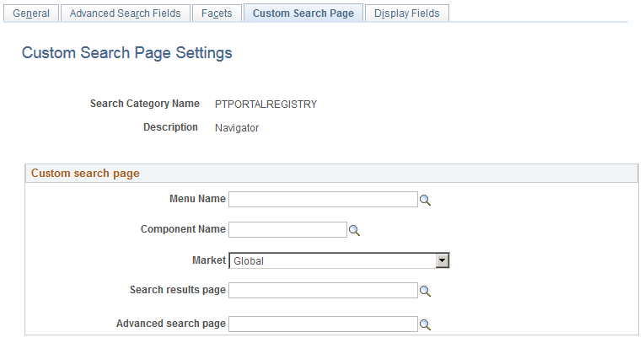The width and height of the screenshot is (644, 343).
Task: Click the Search results page field
Action: point(323,291)
